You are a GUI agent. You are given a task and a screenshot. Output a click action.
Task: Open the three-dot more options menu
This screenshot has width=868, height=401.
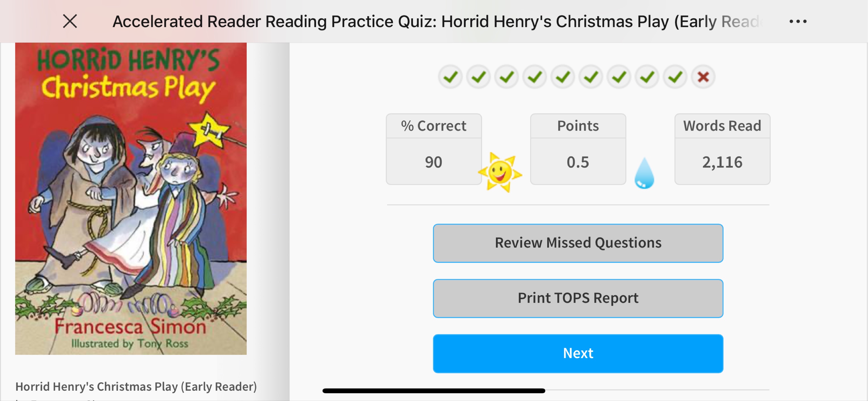[798, 21]
